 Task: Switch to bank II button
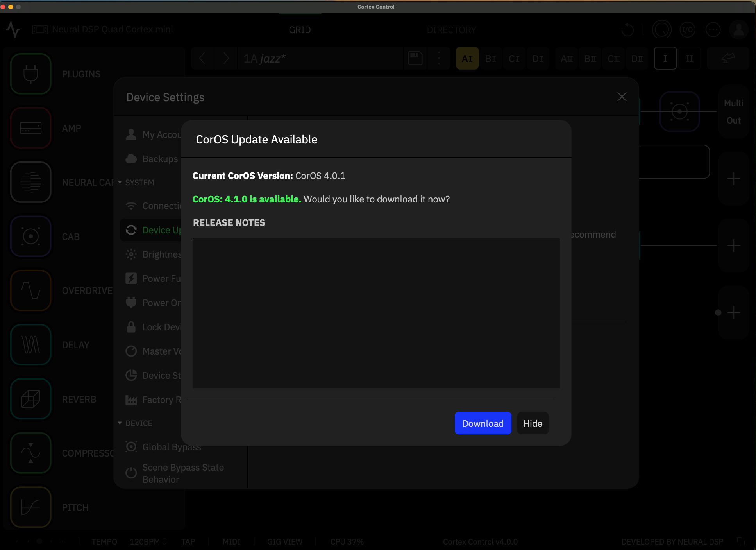(690, 59)
